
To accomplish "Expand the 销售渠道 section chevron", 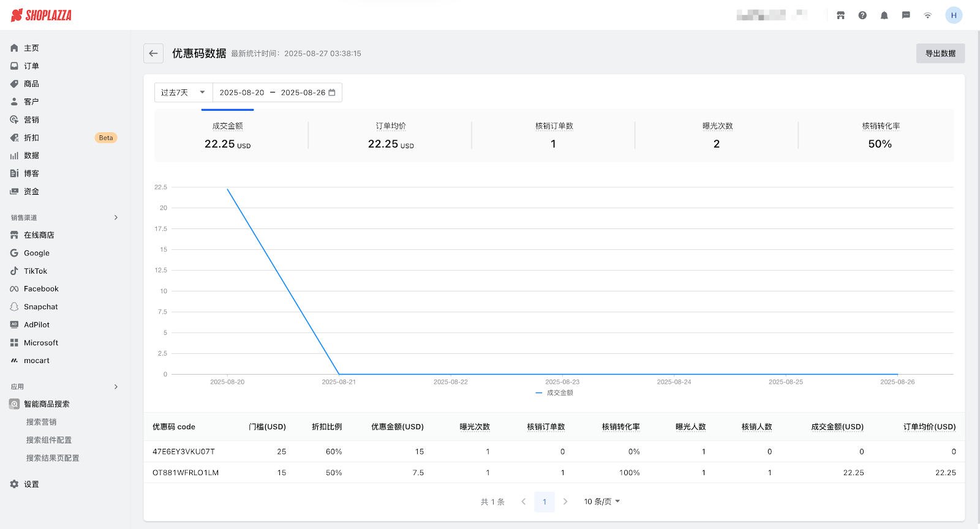I will pos(116,217).
